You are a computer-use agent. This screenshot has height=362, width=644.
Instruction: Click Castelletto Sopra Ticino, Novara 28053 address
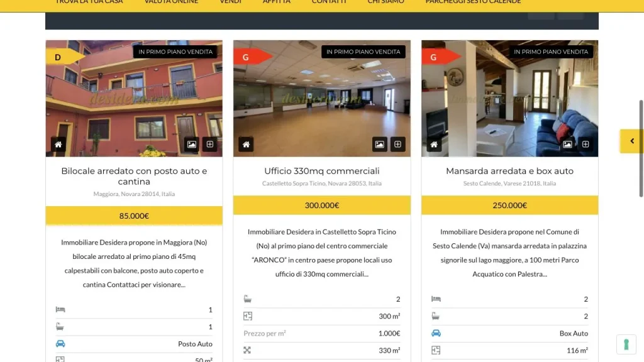(322, 183)
